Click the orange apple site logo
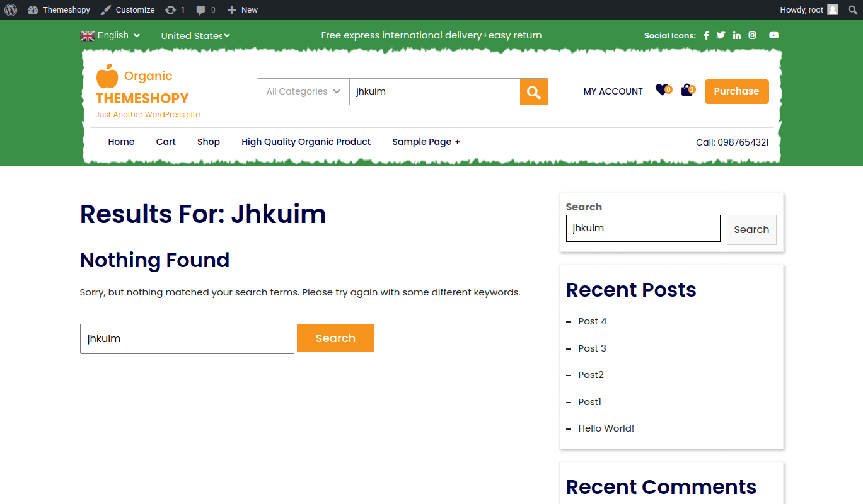863x504 pixels. [x=107, y=76]
